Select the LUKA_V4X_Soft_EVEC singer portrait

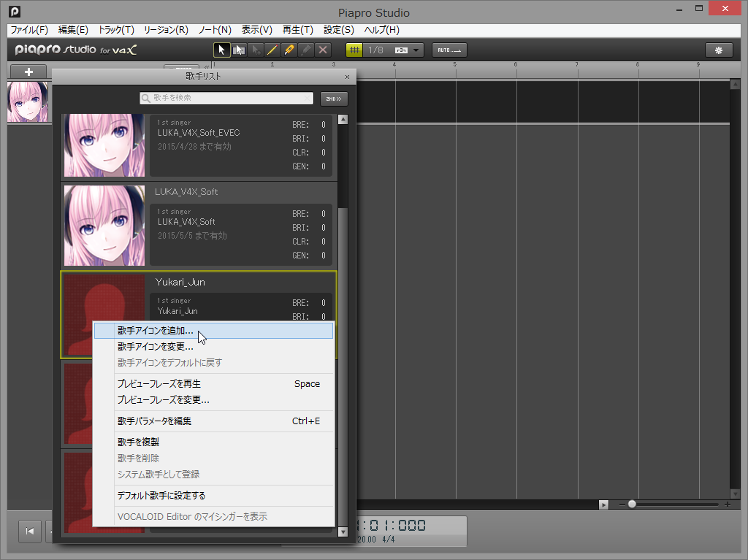pyautogui.click(x=104, y=145)
